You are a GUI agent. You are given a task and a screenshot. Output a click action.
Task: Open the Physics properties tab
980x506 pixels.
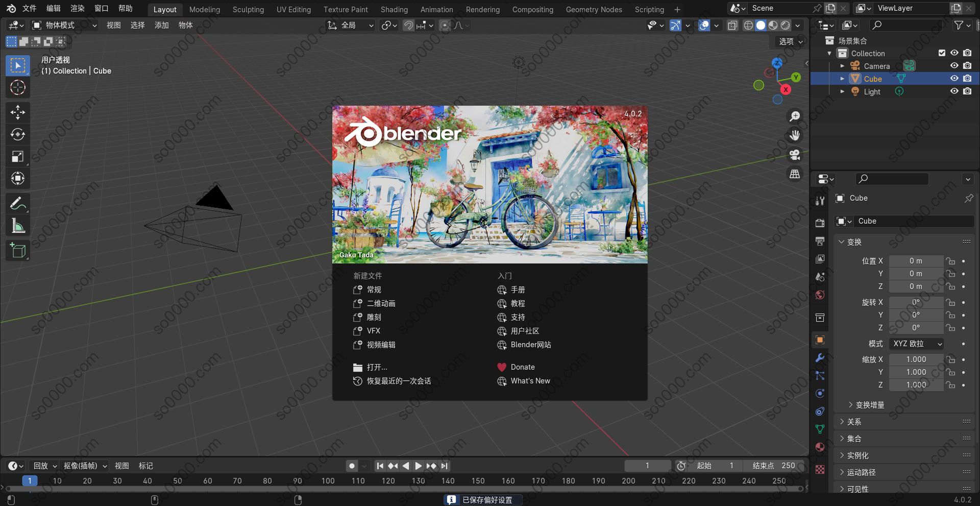(820, 394)
